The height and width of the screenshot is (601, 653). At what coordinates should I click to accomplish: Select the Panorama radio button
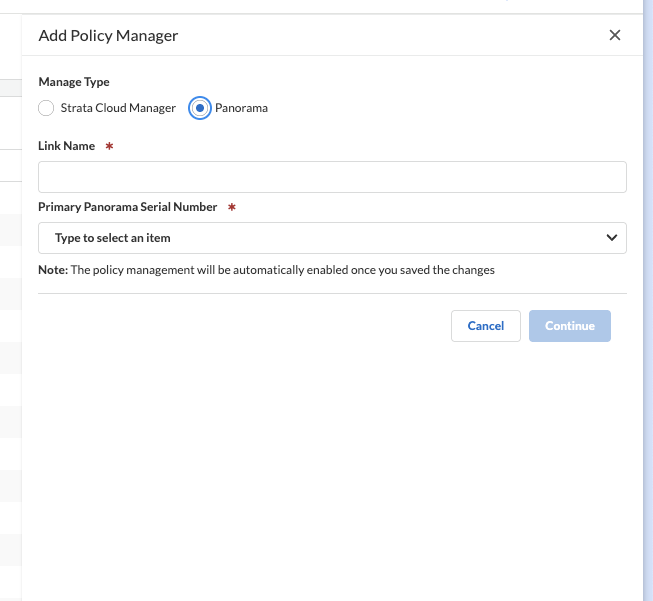(200, 108)
